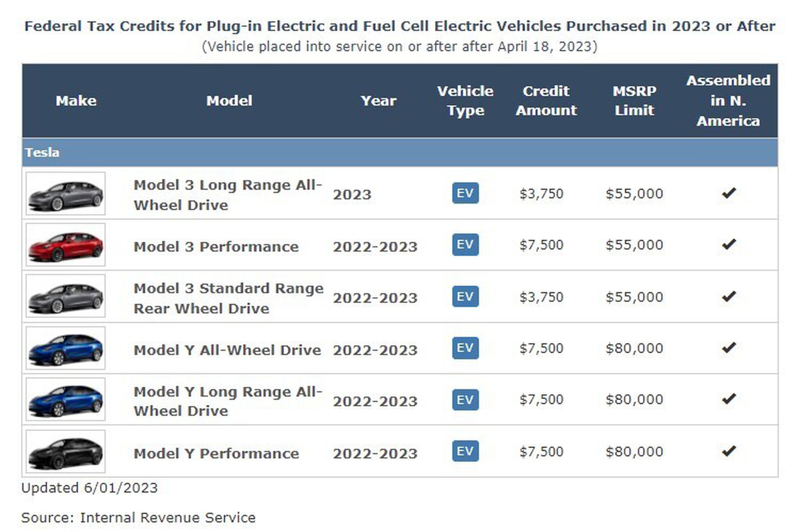799x532 pixels.
Task: Click the checkmark in Model Y Performance row
Action: click(728, 451)
